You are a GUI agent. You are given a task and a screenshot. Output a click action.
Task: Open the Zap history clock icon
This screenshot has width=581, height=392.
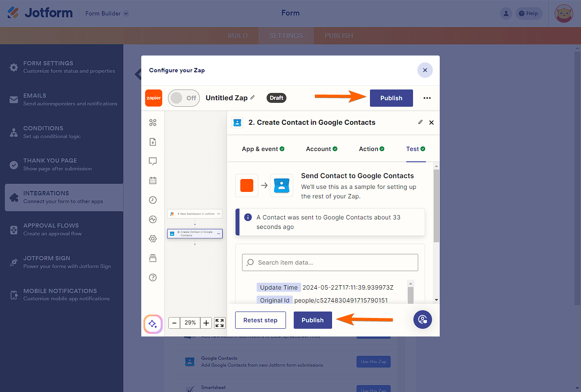[x=153, y=200]
